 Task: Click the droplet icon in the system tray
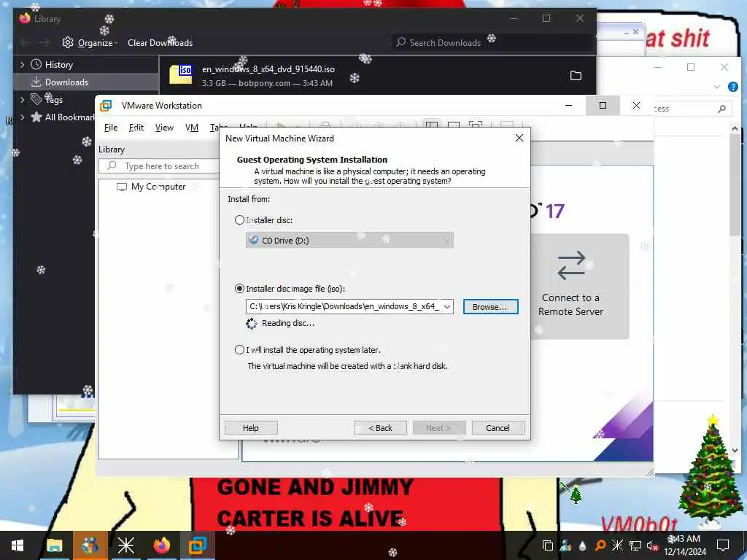pyautogui.click(x=582, y=545)
